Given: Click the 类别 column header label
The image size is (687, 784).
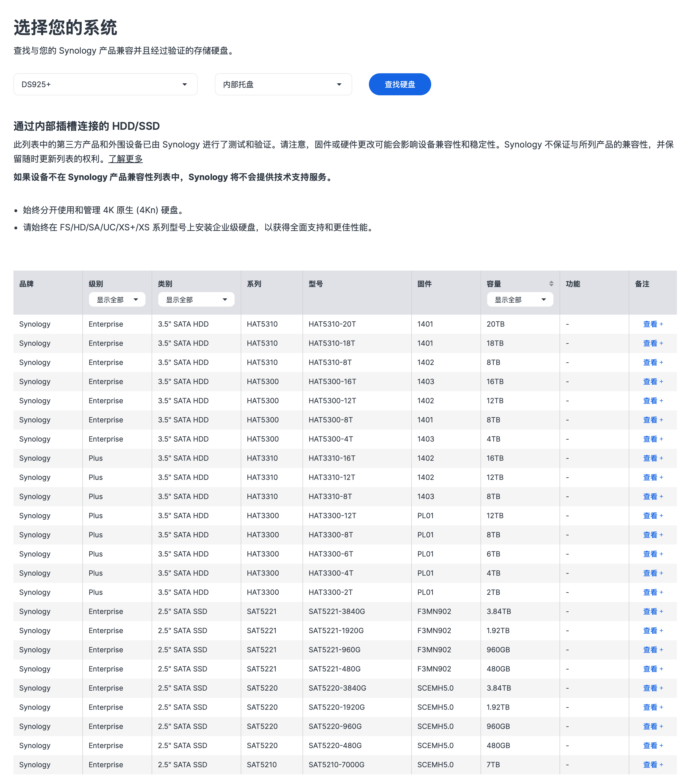Looking at the screenshot, I should coord(165,284).
